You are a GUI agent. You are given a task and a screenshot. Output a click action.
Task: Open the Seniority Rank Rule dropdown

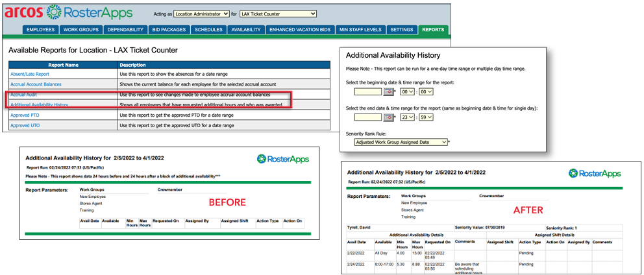401,142
